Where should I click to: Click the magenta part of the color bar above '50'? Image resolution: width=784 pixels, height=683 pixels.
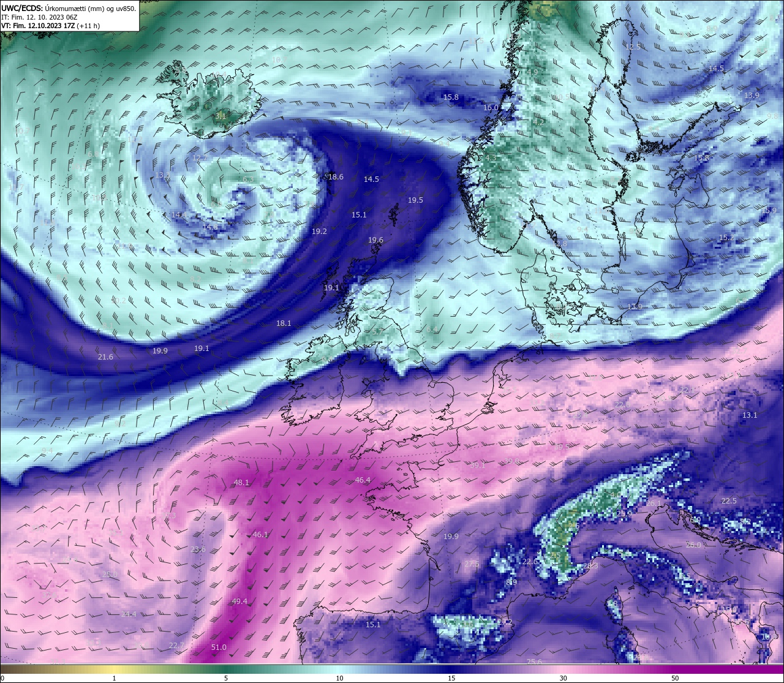[675, 669]
